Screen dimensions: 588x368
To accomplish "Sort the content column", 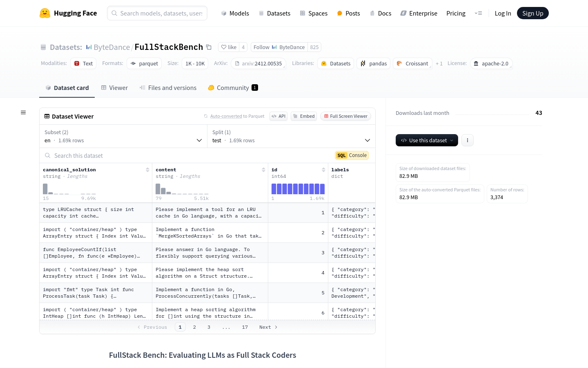I will click(x=263, y=170).
